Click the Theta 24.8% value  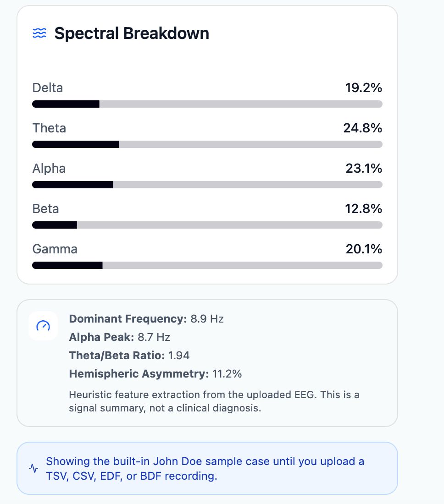coord(363,128)
